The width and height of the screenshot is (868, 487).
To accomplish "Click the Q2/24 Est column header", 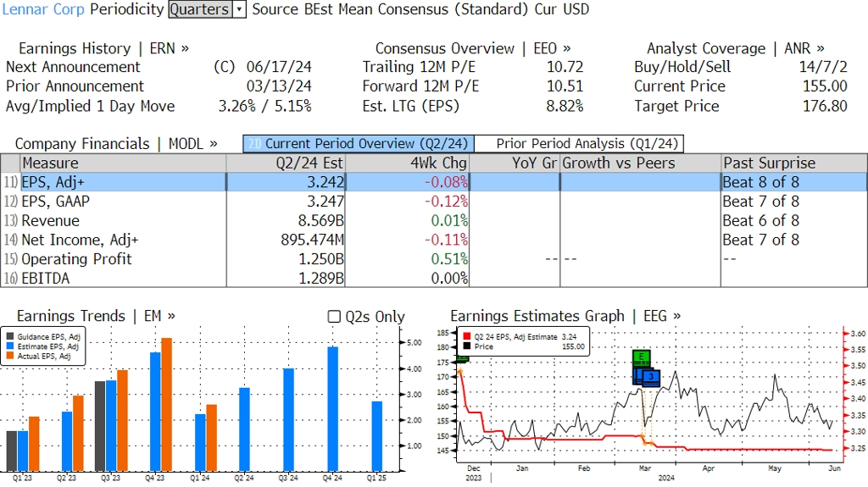I will pyautogui.click(x=286, y=163).
